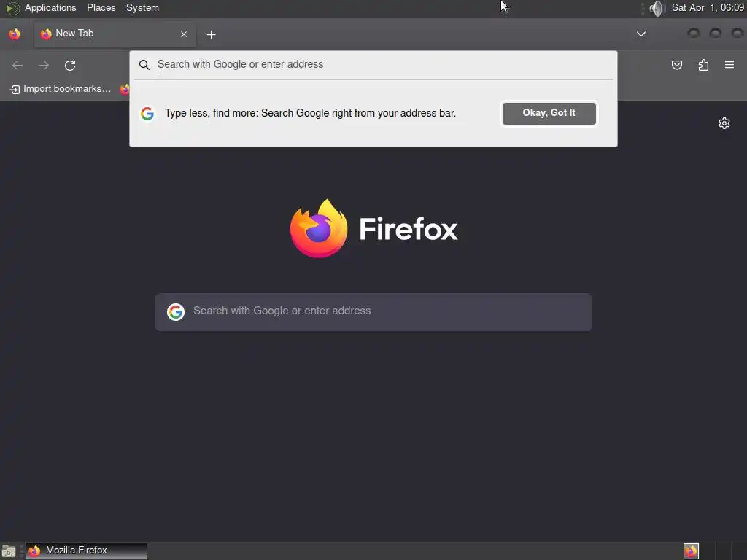The height and width of the screenshot is (560, 747).
Task: Open the Applications menu in the top panel
Action: click(x=50, y=7)
